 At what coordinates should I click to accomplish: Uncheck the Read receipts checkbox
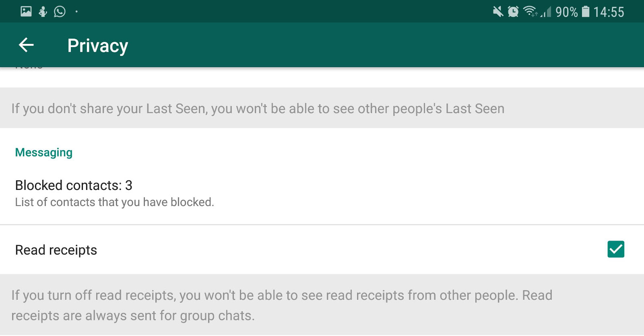click(x=615, y=249)
